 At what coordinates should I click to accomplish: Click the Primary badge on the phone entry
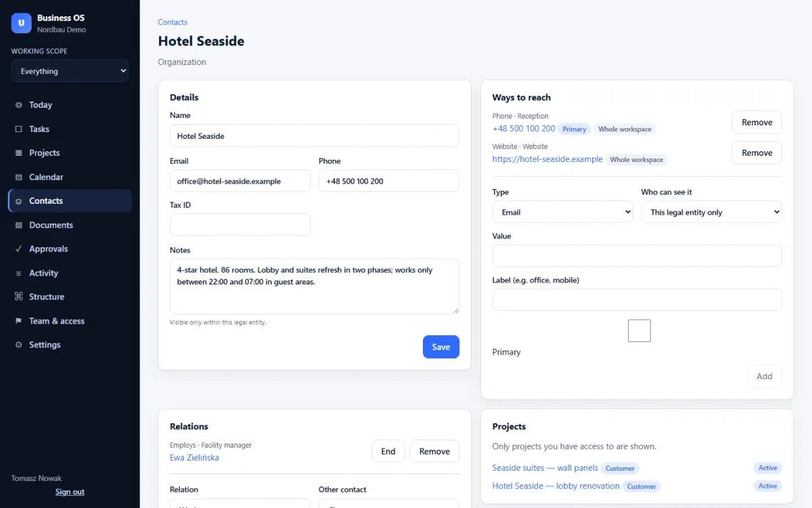(x=574, y=129)
